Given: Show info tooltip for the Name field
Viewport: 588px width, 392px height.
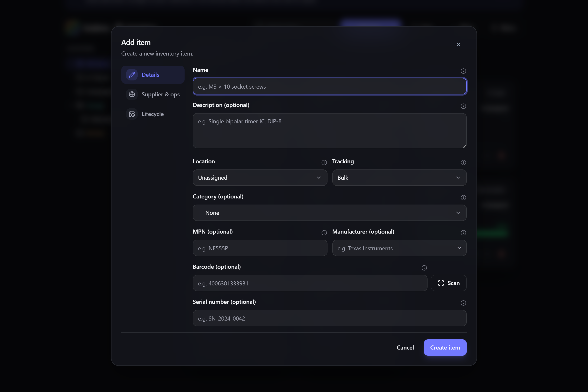Looking at the screenshot, I should pyautogui.click(x=463, y=71).
